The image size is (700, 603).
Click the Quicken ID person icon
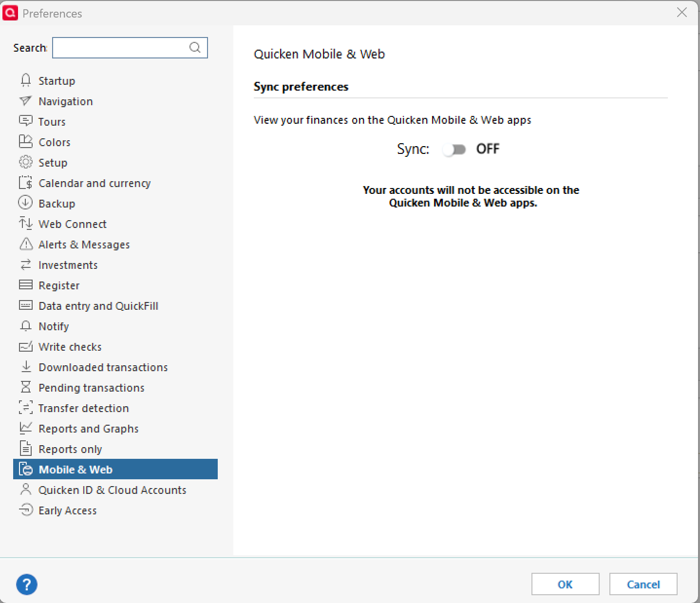[x=26, y=489]
